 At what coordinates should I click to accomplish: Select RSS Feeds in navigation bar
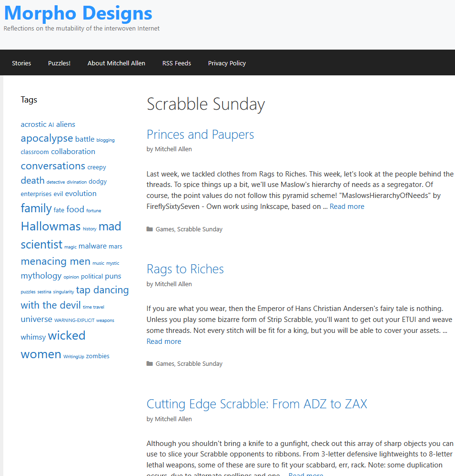coord(177,63)
